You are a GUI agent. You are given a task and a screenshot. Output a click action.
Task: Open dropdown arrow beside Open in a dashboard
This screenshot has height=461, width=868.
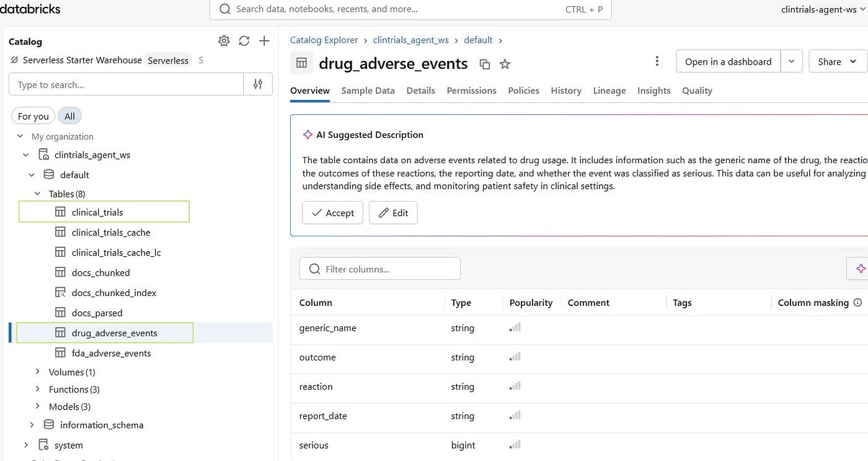pyautogui.click(x=792, y=61)
